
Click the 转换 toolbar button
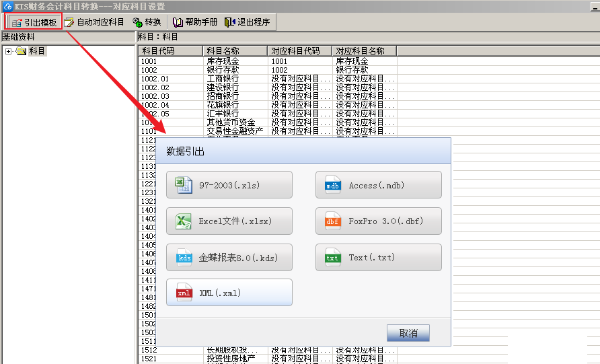pos(147,22)
